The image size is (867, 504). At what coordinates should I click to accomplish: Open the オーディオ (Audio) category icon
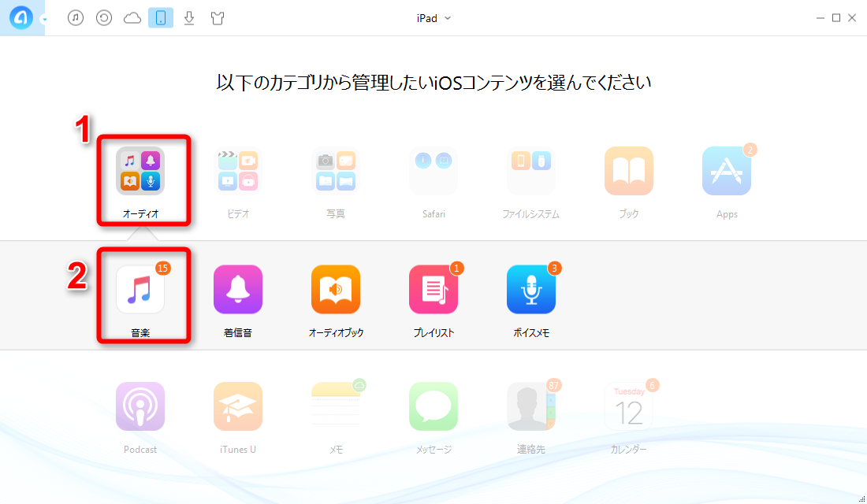pos(140,171)
